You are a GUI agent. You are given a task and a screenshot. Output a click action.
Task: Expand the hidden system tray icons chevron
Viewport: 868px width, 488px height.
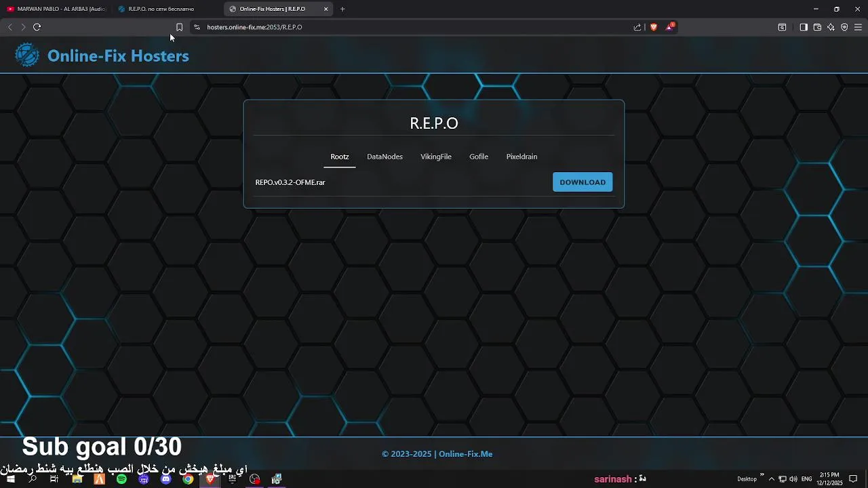point(771,479)
